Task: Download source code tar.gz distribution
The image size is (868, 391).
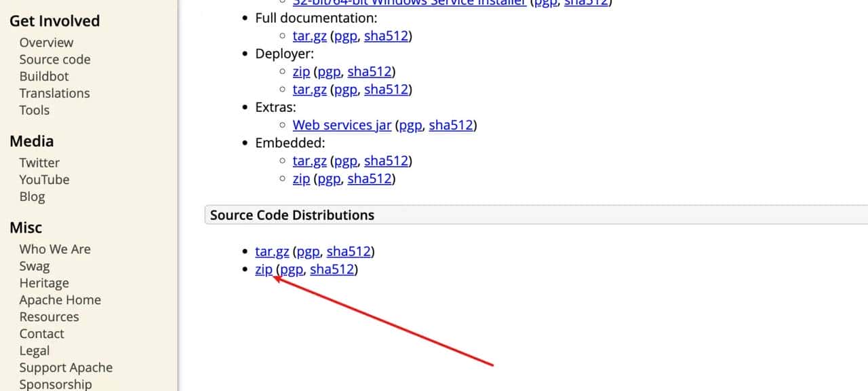Action: tap(273, 252)
